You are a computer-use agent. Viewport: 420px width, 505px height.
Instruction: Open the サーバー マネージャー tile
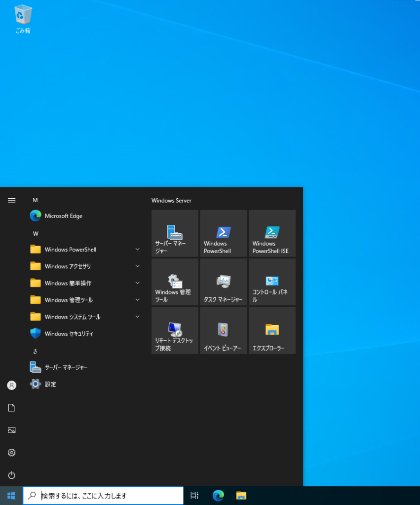[x=175, y=233]
